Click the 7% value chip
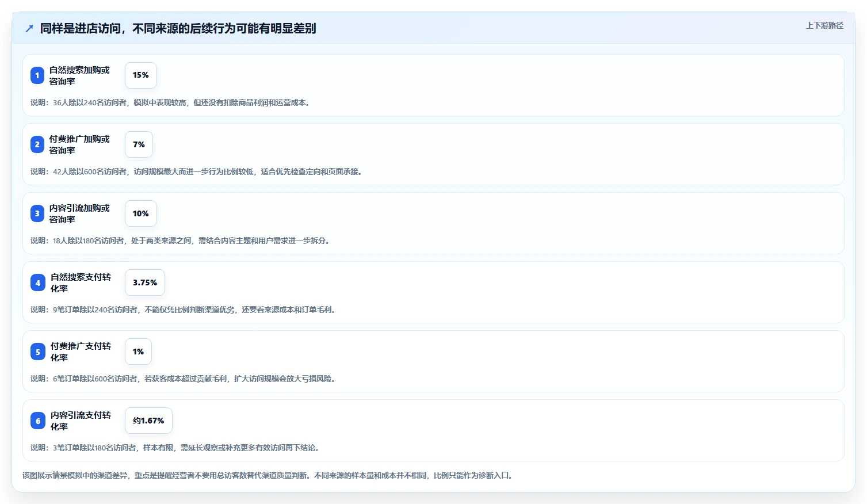Screen dimensions: 867x504 [x=139, y=144]
